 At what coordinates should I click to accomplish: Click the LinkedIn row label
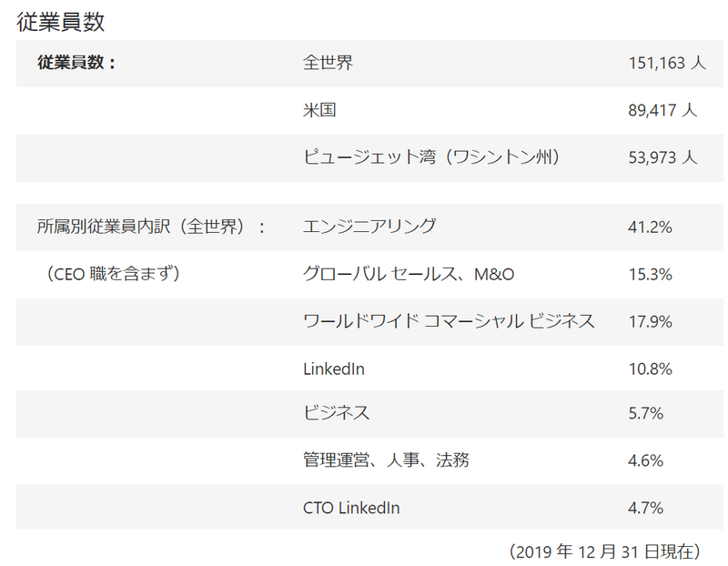tap(334, 369)
